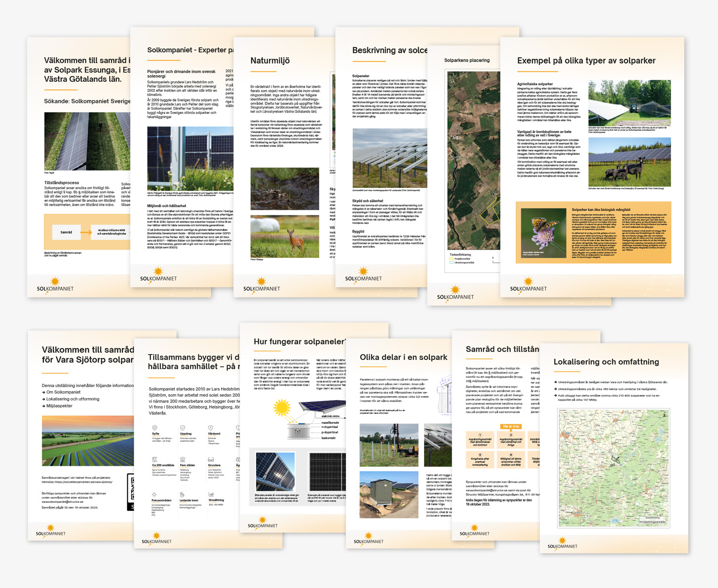This screenshot has width=718, height=588.
Task: Click Solkompaniet logo on Olika delar i en solpark page
Action: 369,538
